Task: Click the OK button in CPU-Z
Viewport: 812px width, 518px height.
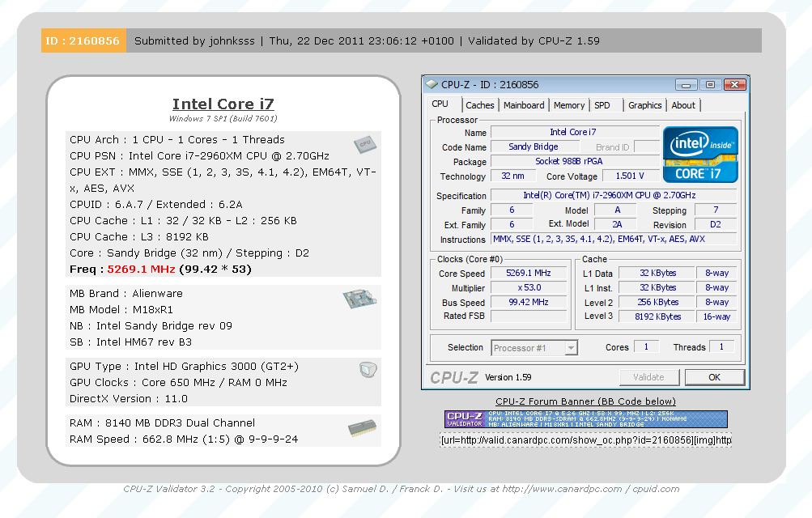Action: pos(715,377)
